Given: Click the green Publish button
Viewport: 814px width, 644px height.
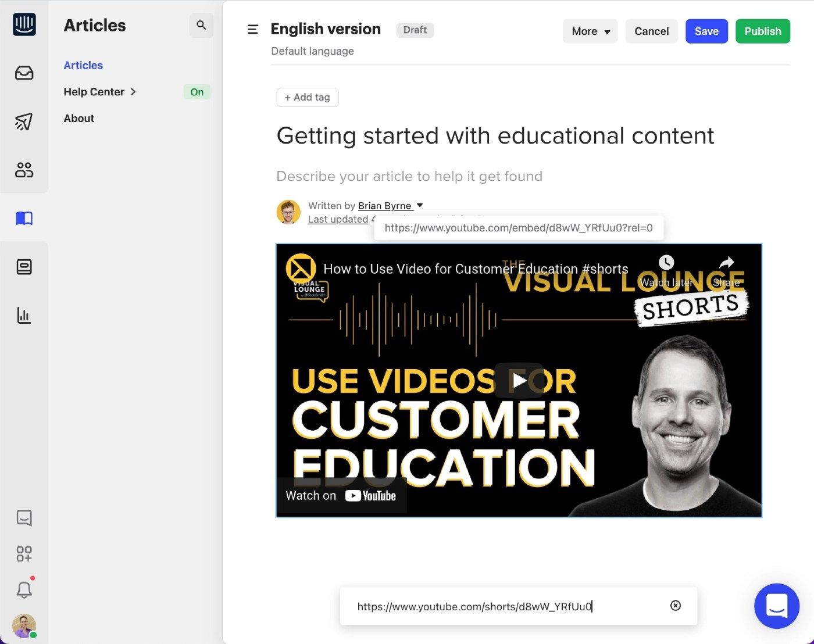Looking at the screenshot, I should [x=762, y=31].
